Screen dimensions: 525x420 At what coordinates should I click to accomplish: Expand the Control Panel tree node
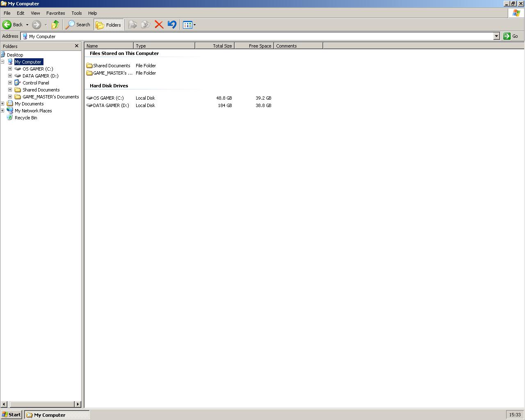(x=10, y=83)
